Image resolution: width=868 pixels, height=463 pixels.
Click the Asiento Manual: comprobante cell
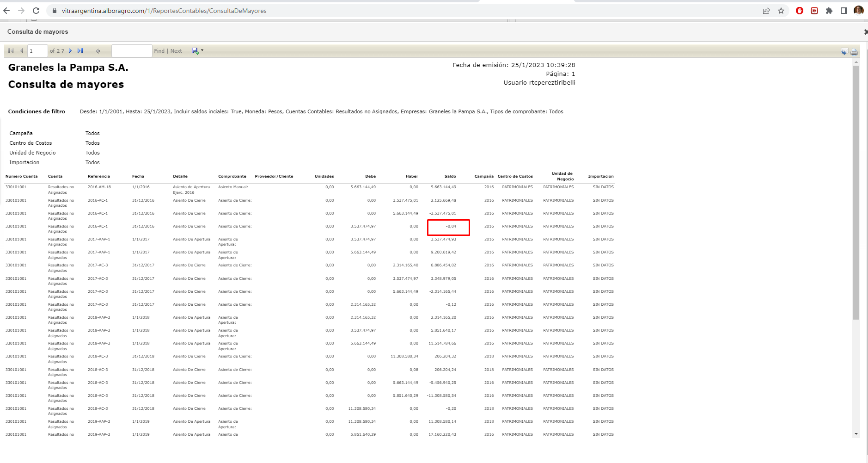coord(233,187)
